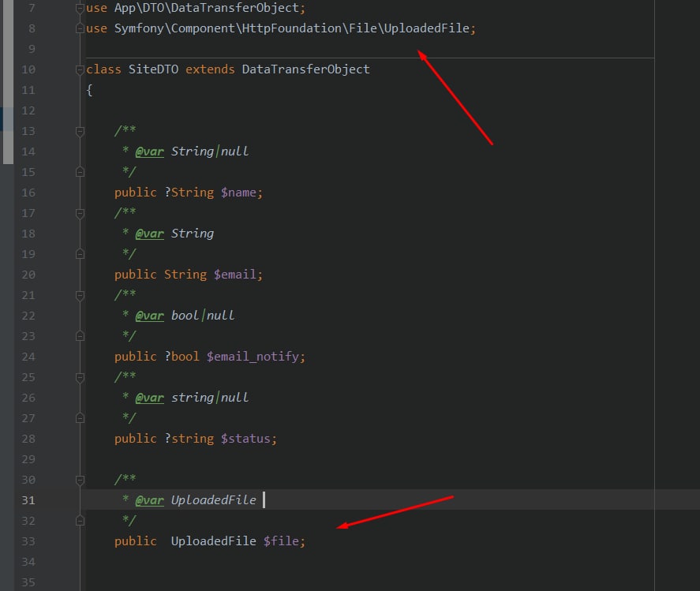Click the fold end marker at line 27
Viewport: 700px width, 591px height.
tap(80, 419)
